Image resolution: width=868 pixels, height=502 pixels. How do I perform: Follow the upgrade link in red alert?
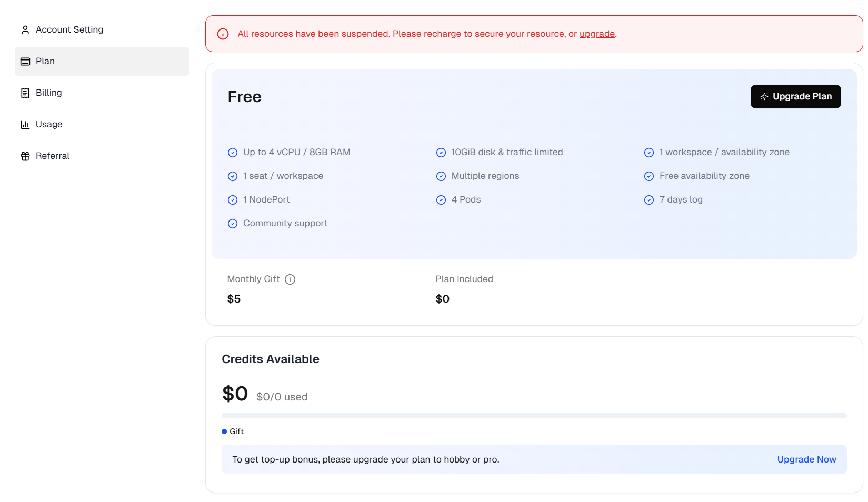pos(597,34)
